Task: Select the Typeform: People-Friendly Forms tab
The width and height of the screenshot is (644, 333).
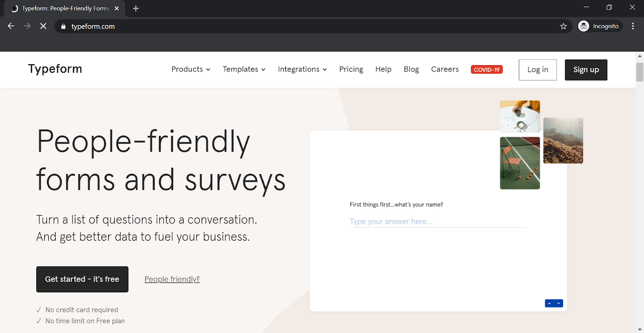Action: 65,8
